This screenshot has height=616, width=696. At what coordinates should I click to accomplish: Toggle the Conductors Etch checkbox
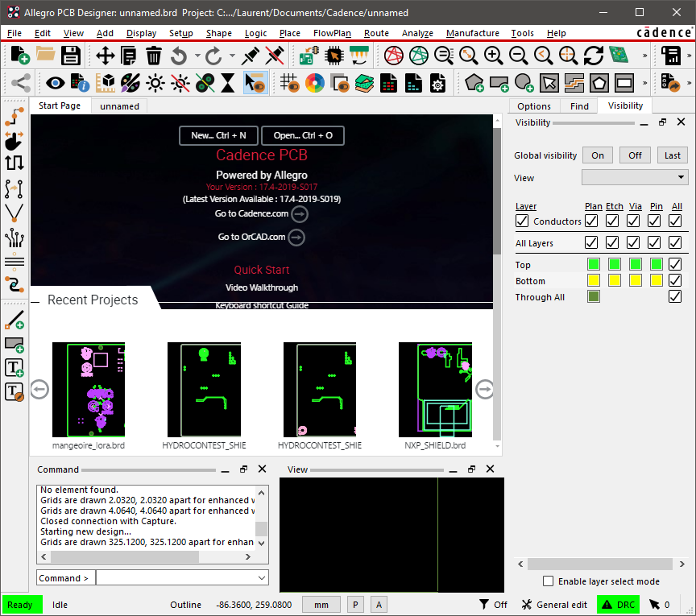pyautogui.click(x=612, y=221)
